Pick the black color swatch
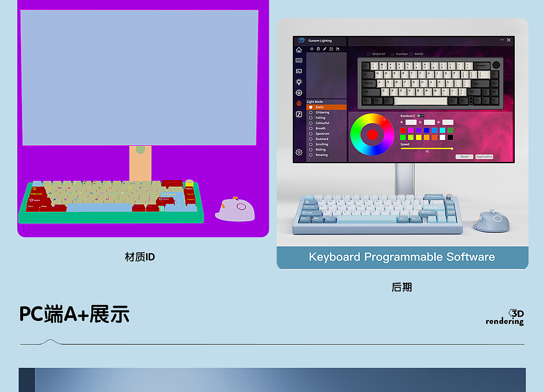This screenshot has width=544, height=392. [450, 138]
